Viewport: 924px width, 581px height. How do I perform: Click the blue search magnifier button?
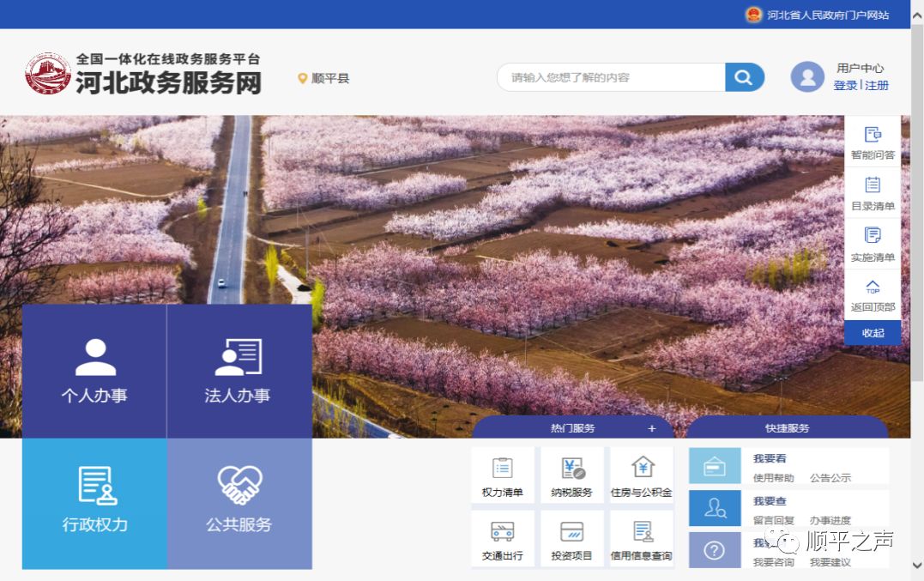point(743,76)
